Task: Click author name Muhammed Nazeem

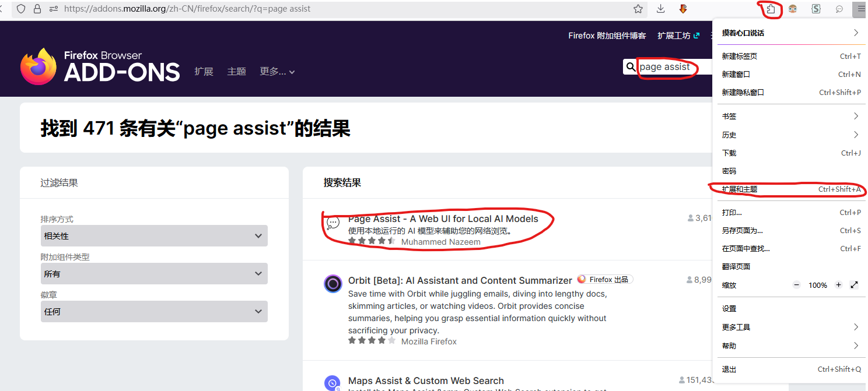Action: (441, 242)
